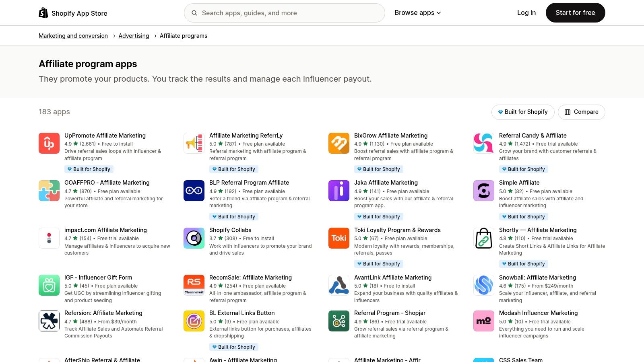This screenshot has width=644, height=362.
Task: Open the Shortly shopping bag app icon
Action: pyautogui.click(x=484, y=238)
